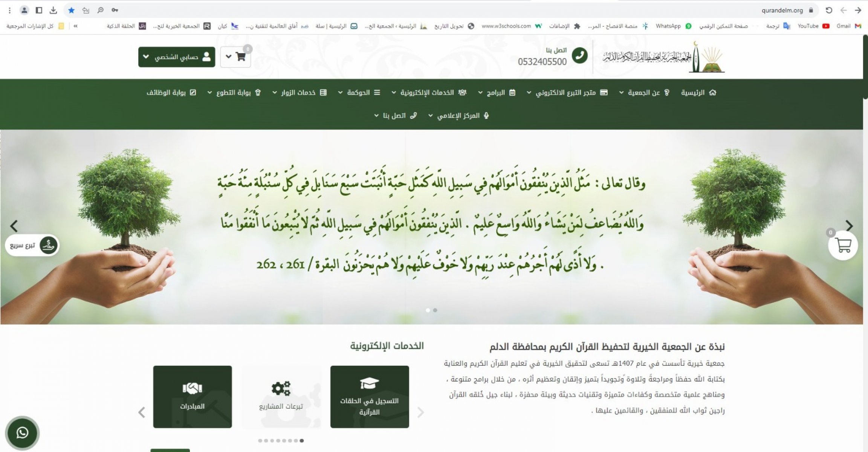Click تبرع سريع quick donate button
868x452 pixels.
pos(32,246)
